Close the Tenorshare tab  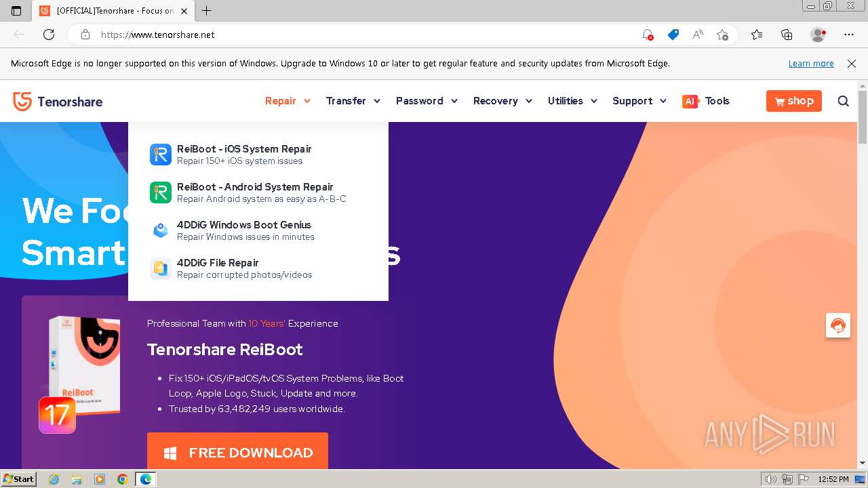[x=184, y=11]
